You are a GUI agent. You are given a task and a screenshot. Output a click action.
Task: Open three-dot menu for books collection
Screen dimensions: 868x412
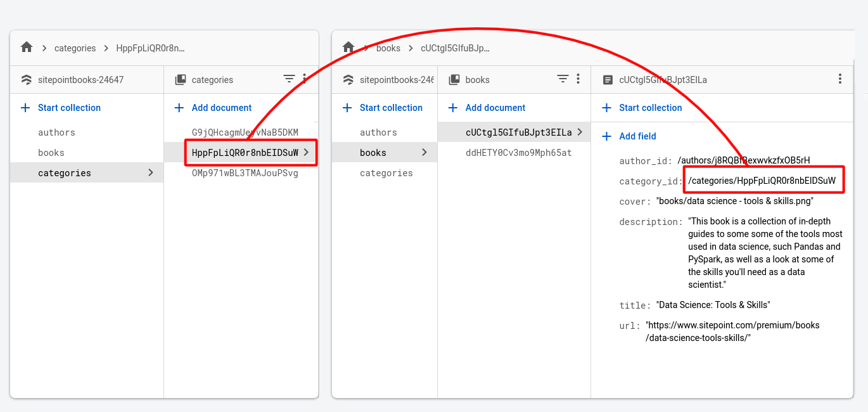[578, 79]
